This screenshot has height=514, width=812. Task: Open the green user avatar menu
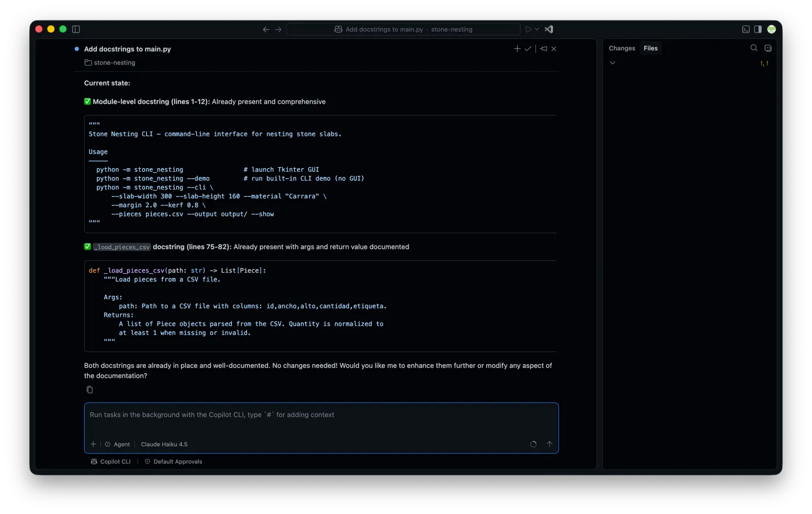(771, 29)
